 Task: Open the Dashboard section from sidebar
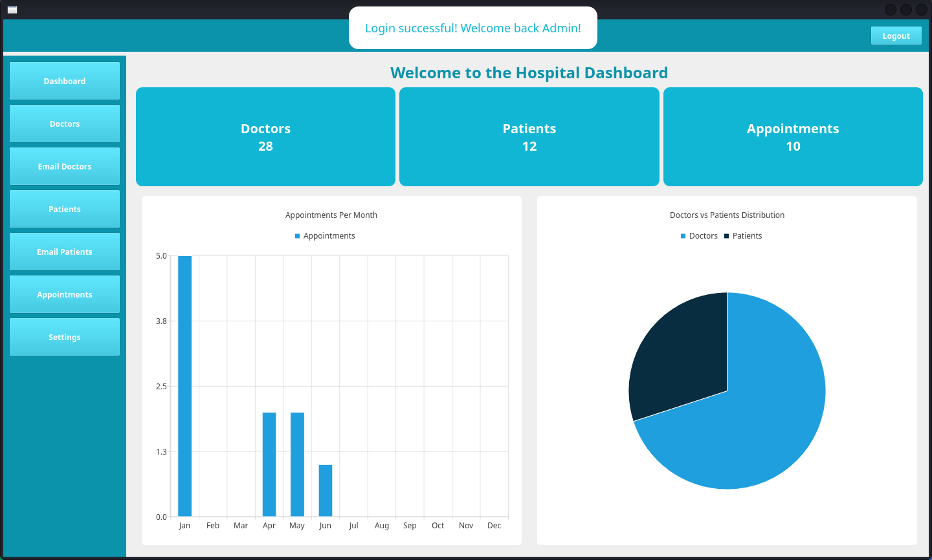pos(64,81)
